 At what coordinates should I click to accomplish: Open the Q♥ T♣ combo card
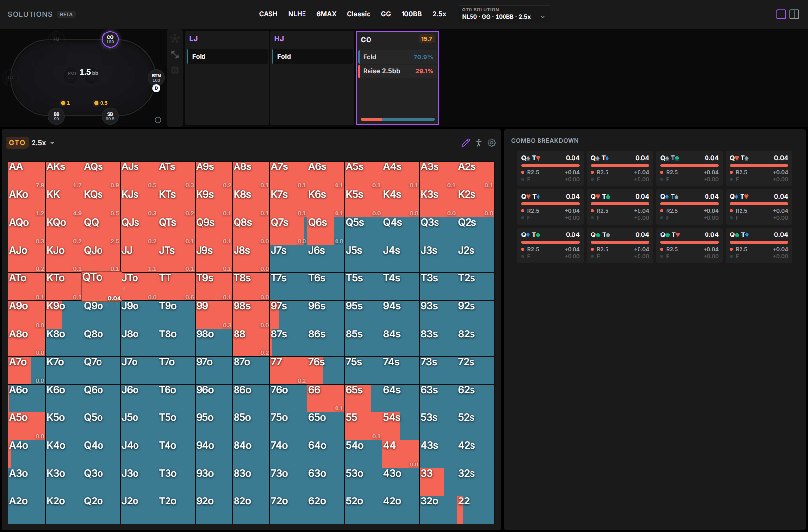pos(620,206)
